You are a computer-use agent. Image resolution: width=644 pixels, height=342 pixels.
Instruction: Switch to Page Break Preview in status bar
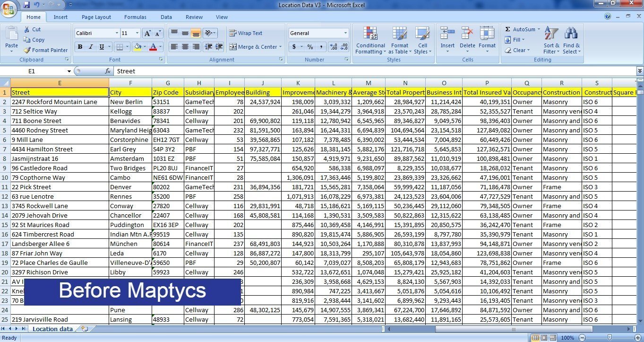pyautogui.click(x=553, y=338)
